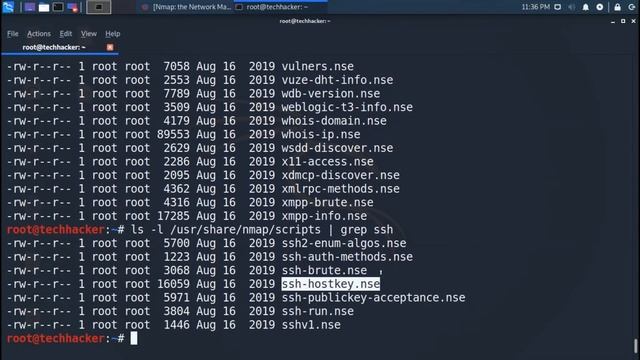This screenshot has width=640, height=360.
Task: Minimize the terminal window
Action: (x=613, y=21)
